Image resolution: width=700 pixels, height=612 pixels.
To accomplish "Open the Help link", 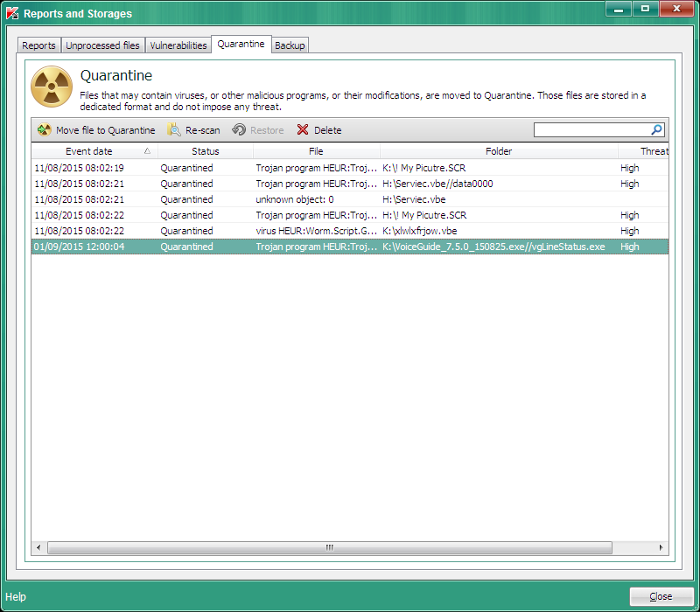I will (16, 597).
